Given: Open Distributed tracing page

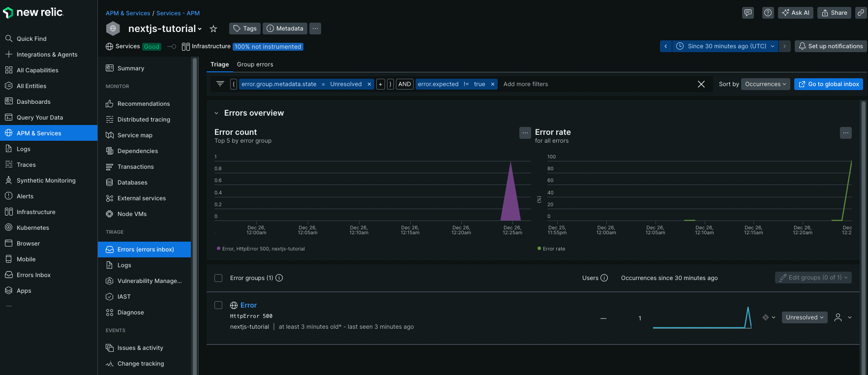Looking at the screenshot, I should pos(144,120).
